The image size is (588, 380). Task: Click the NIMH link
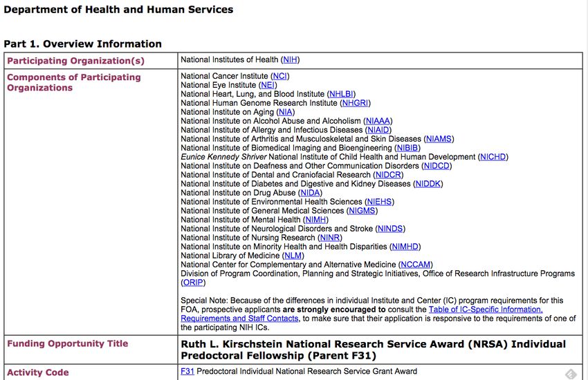tap(315, 220)
